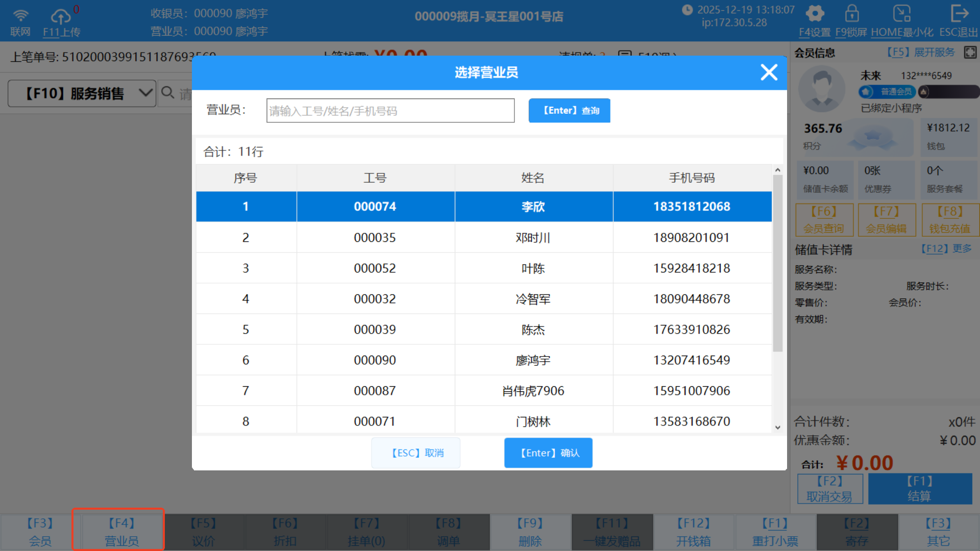Click F4 salesperson bottom button
The height and width of the screenshot is (551, 980).
(x=121, y=532)
